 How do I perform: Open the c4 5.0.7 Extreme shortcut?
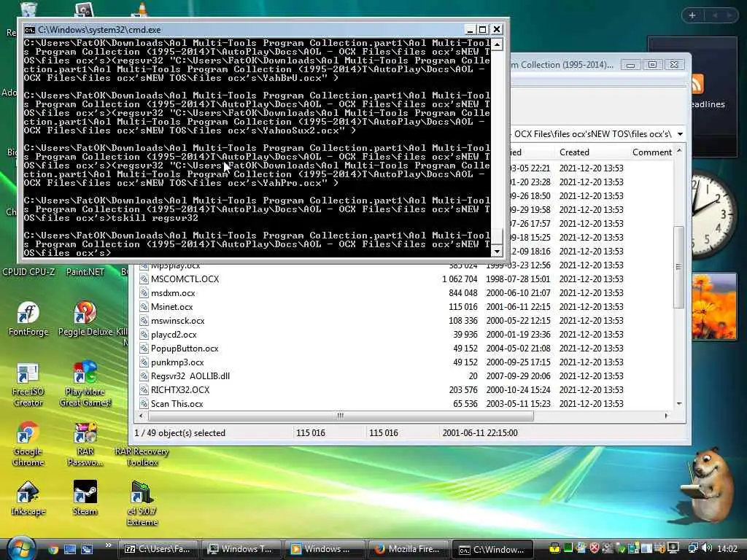click(x=142, y=503)
